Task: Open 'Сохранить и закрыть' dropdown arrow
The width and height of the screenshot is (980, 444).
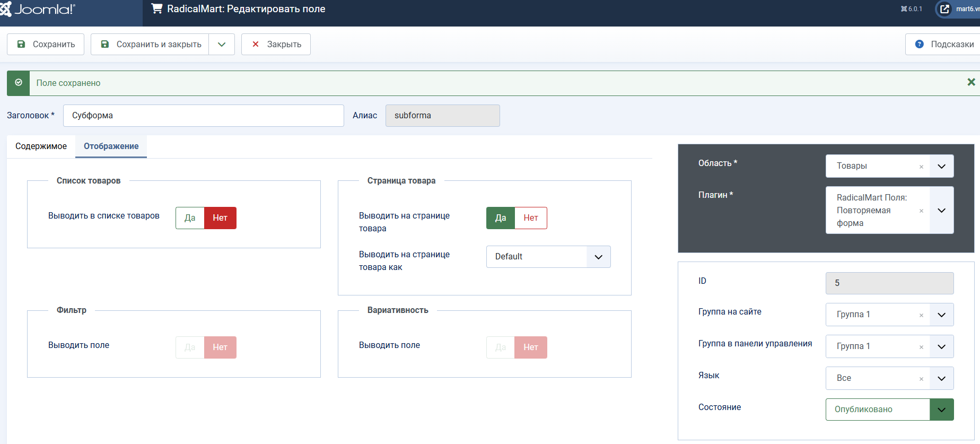Action: pos(222,45)
